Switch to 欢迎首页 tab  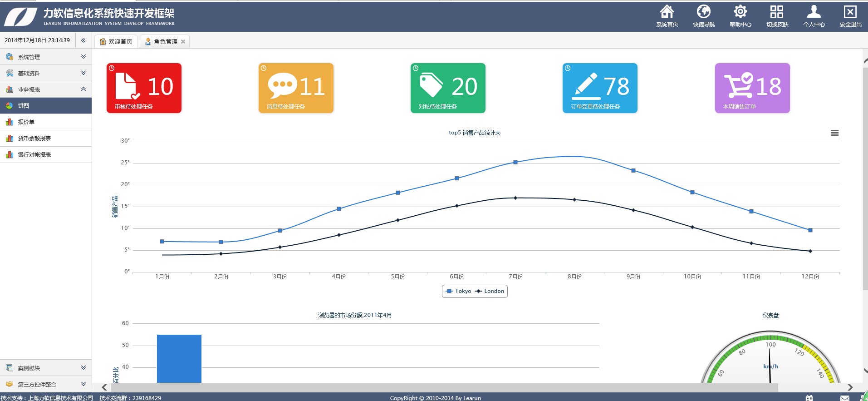coord(116,41)
